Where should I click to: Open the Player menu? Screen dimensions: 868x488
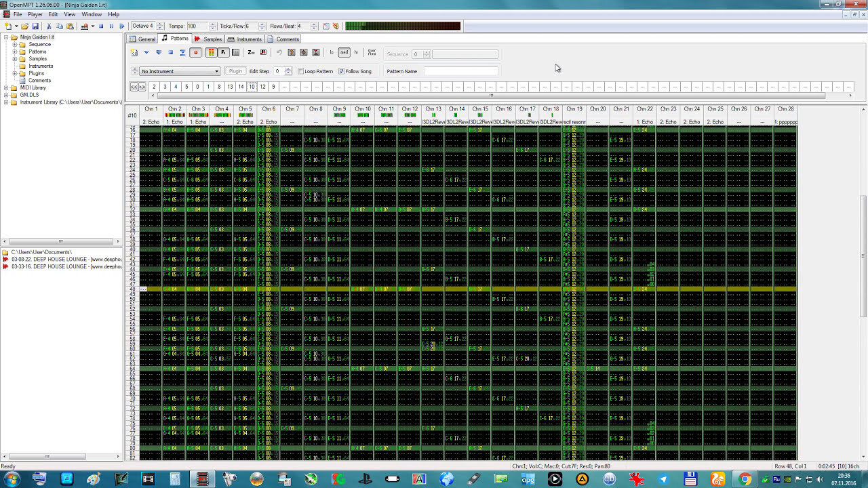[x=35, y=14]
